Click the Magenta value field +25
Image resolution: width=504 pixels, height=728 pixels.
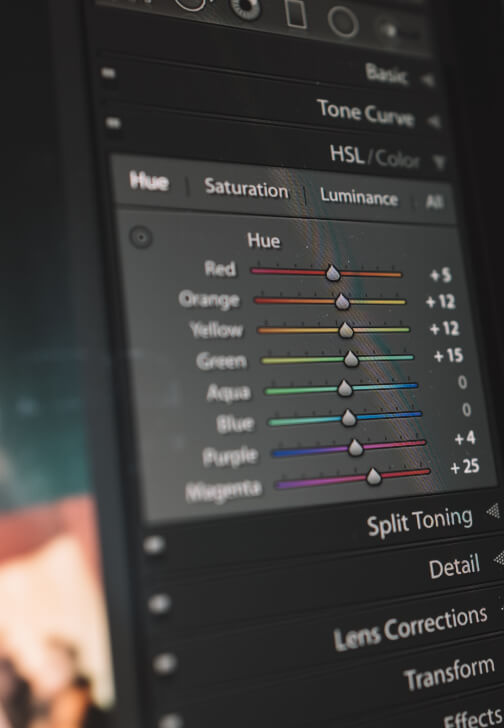tap(465, 467)
